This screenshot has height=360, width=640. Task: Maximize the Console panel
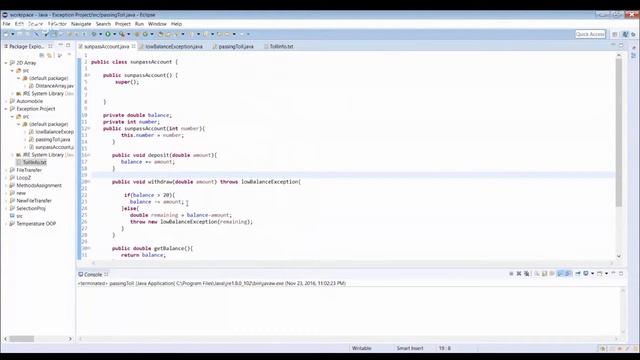click(x=621, y=273)
